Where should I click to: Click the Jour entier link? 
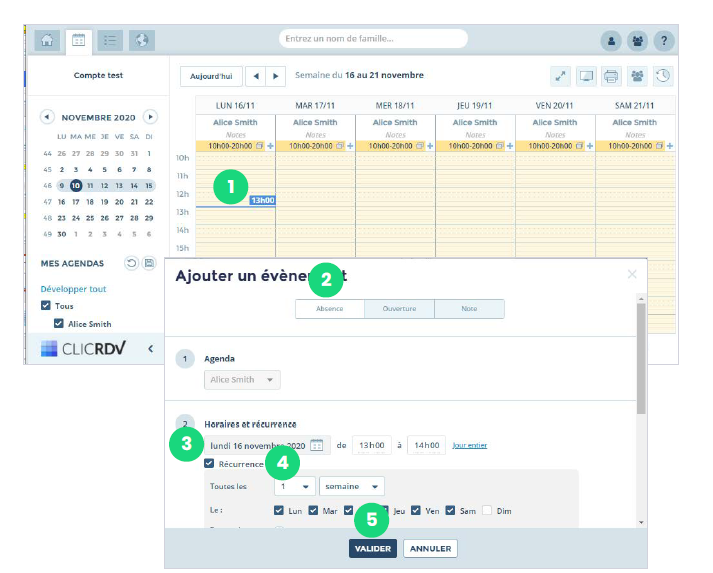[x=470, y=445]
